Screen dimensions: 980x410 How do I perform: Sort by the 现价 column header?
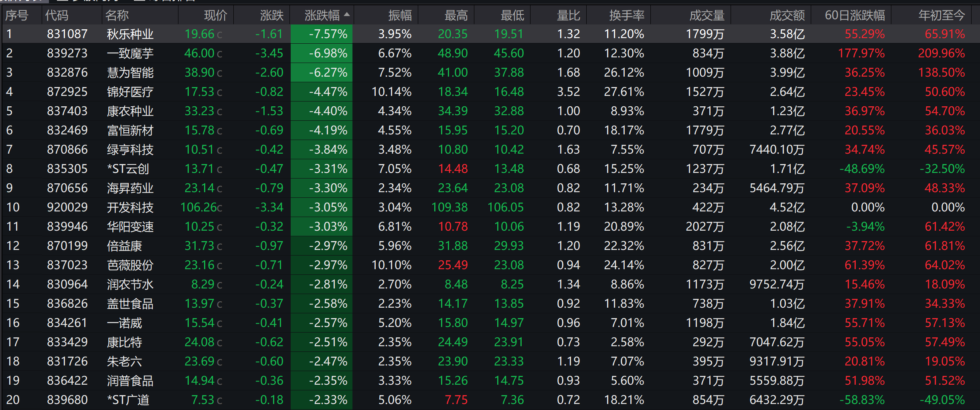(215, 15)
